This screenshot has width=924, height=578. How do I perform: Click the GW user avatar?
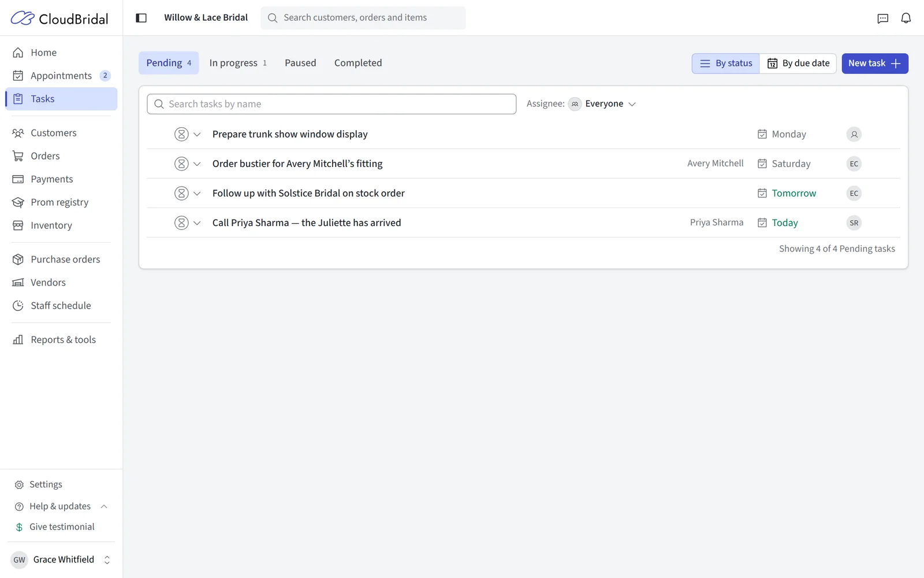point(19,560)
